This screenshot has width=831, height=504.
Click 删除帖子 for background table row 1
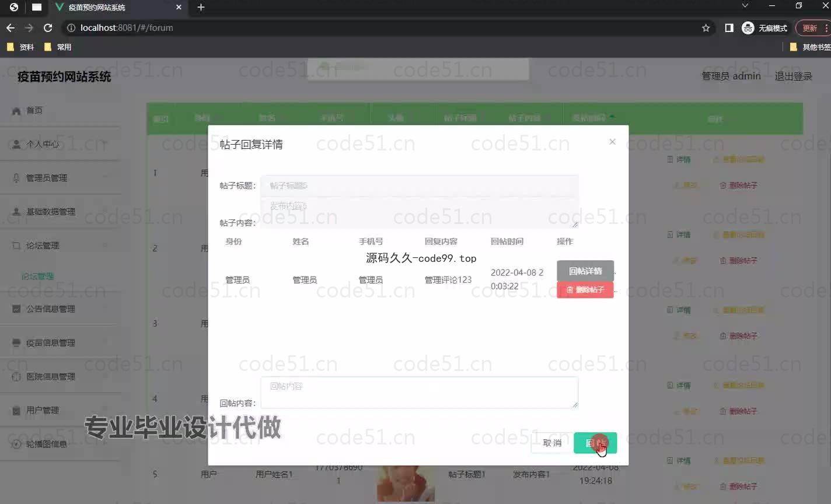(738, 185)
